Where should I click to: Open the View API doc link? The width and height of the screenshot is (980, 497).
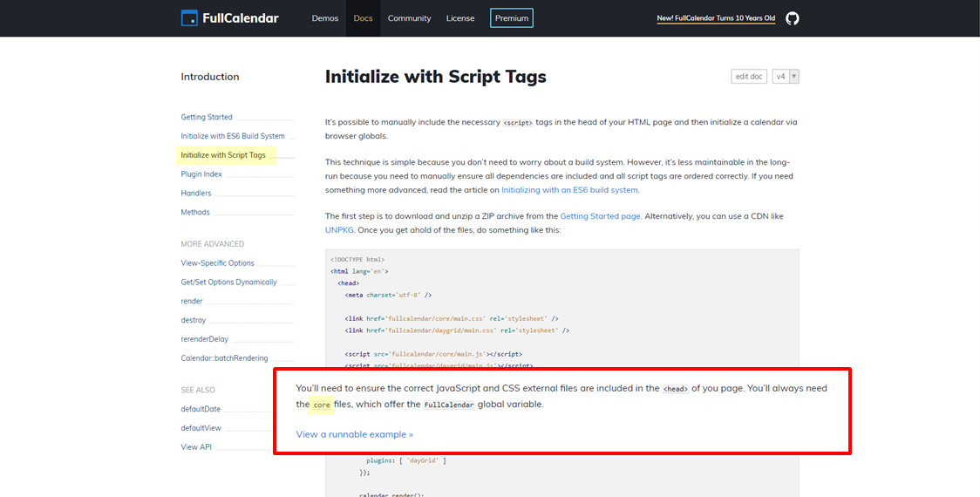(x=197, y=447)
